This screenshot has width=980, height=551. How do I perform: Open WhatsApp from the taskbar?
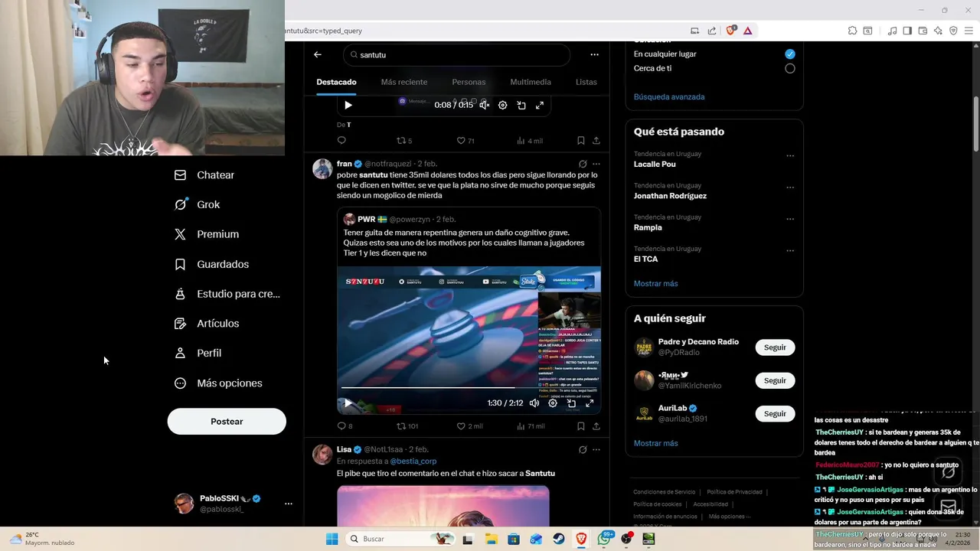[x=604, y=539]
